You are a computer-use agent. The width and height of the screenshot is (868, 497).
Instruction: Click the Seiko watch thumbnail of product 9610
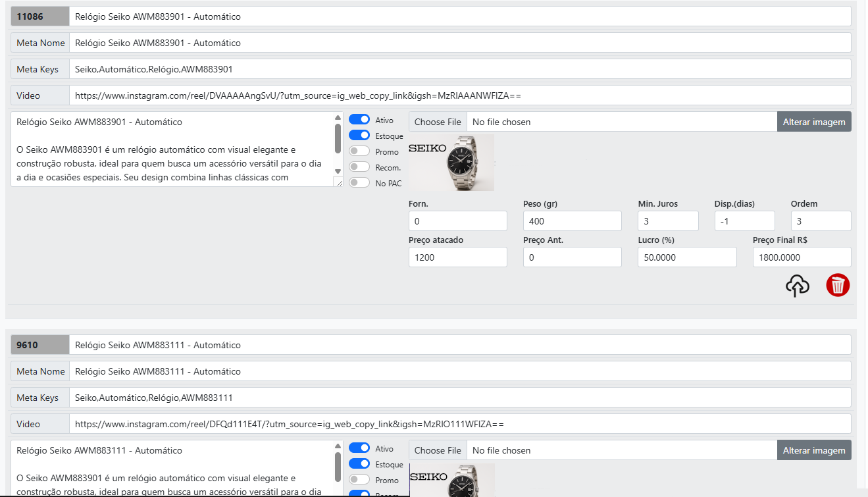pos(451,480)
